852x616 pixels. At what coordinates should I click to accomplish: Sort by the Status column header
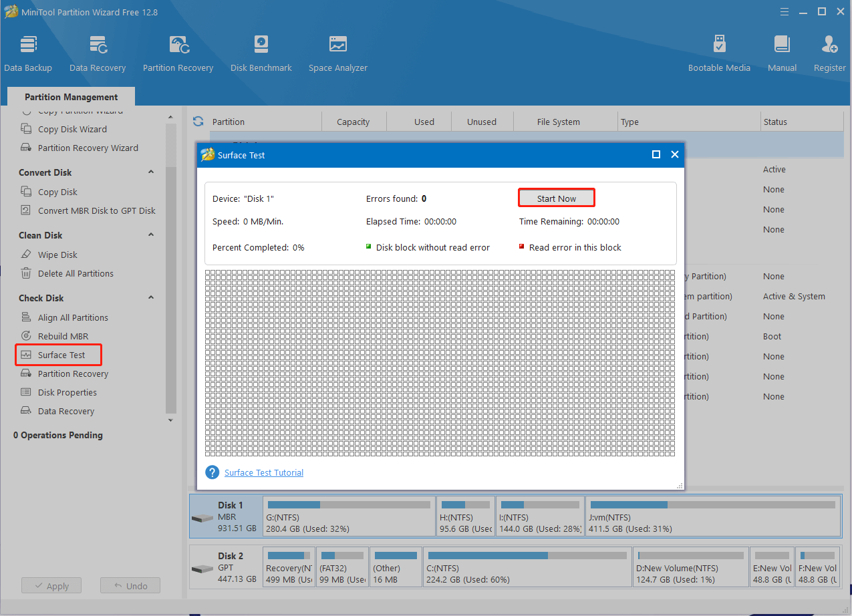tap(801, 122)
